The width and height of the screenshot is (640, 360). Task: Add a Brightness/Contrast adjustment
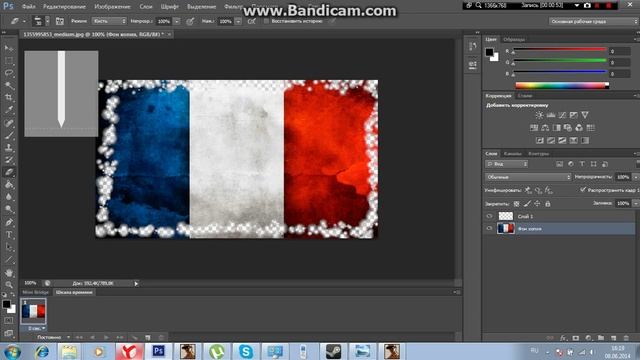tap(539, 115)
